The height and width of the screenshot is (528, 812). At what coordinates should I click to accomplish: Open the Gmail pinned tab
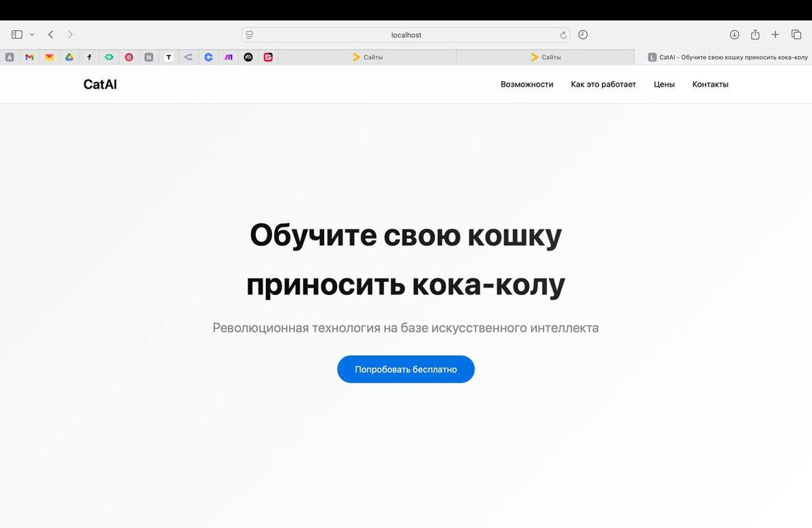(x=29, y=58)
